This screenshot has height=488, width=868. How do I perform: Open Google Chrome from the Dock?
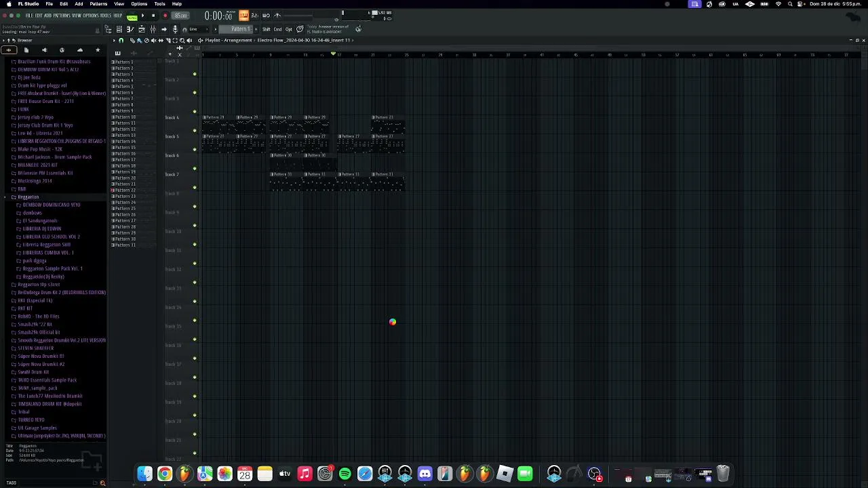pyautogui.click(x=165, y=474)
